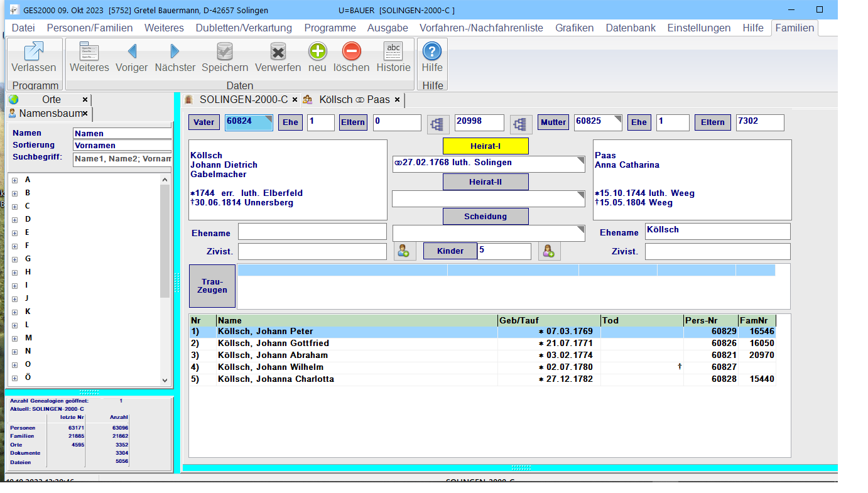Image resolution: width=868 pixels, height=493 pixels.
Task: Click the father's Eltern button
Action: [353, 122]
